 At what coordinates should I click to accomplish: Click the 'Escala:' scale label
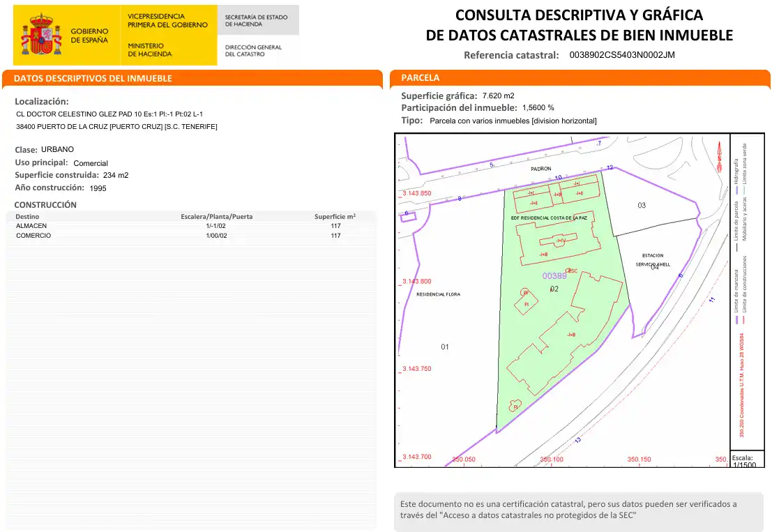pyautogui.click(x=743, y=457)
